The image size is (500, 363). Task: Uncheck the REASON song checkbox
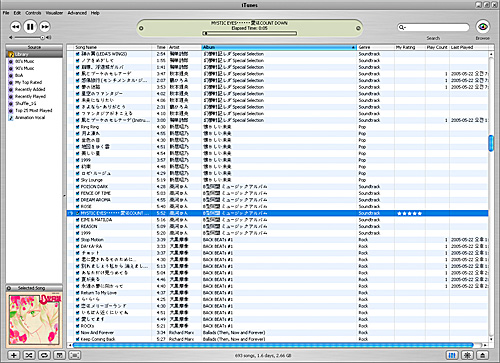[77, 226]
